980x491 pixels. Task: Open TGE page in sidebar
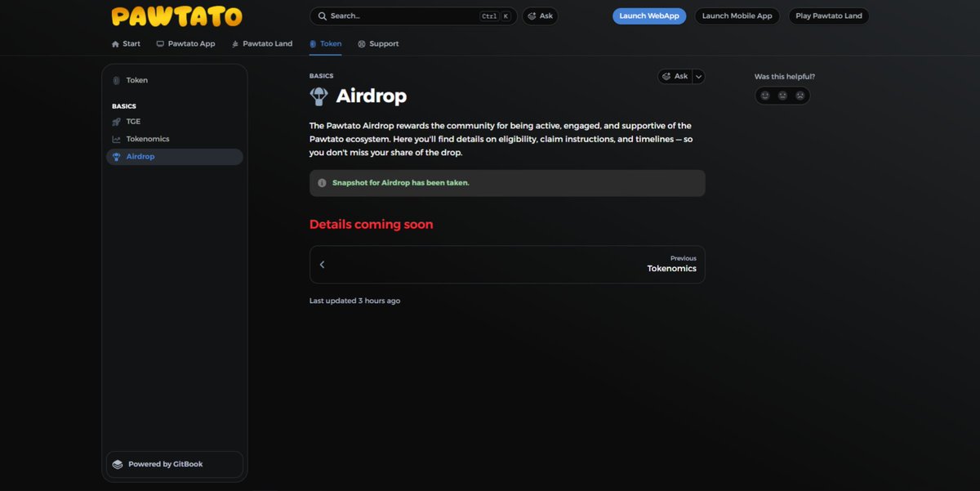tap(175, 122)
